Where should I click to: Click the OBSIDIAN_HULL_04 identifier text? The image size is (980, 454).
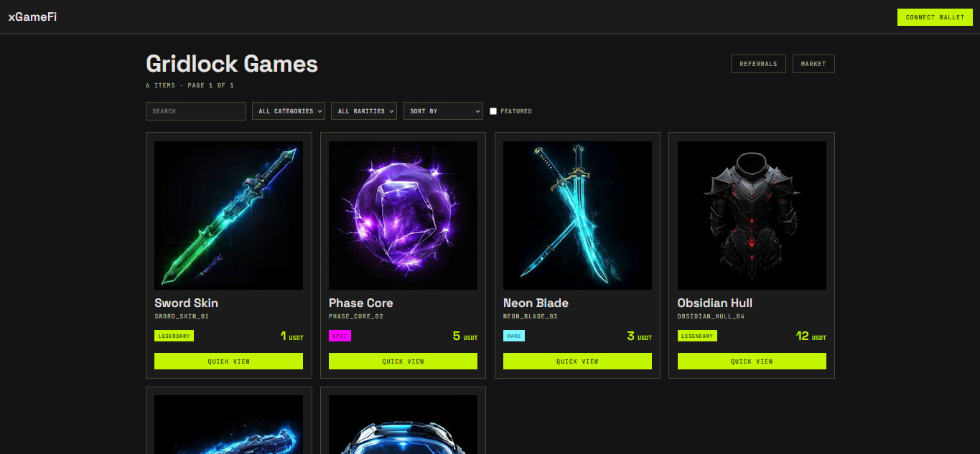click(x=711, y=316)
